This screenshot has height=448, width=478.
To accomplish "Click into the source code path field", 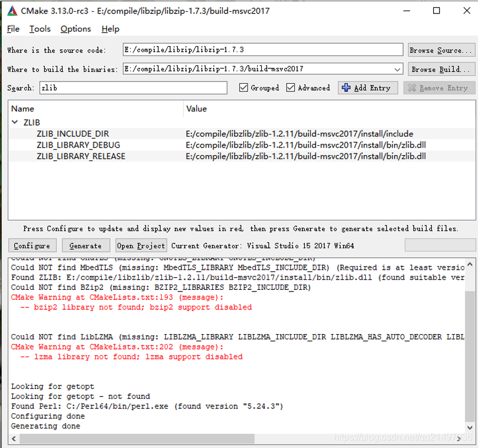I will tap(263, 50).
